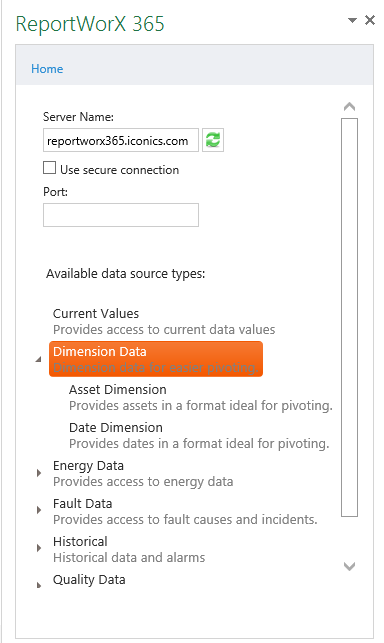The image size is (384, 643).
Task: Expand the Quality Data node
Action: (39, 585)
